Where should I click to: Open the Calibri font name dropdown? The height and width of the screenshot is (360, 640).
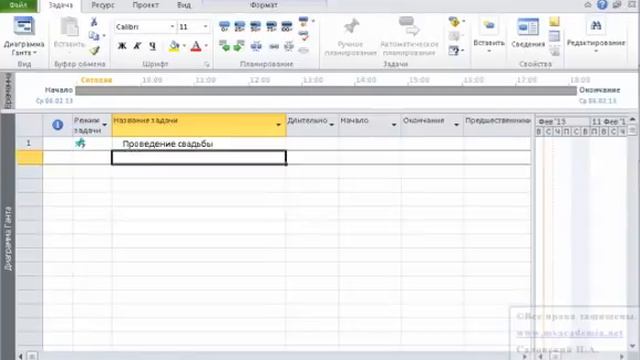(x=172, y=27)
